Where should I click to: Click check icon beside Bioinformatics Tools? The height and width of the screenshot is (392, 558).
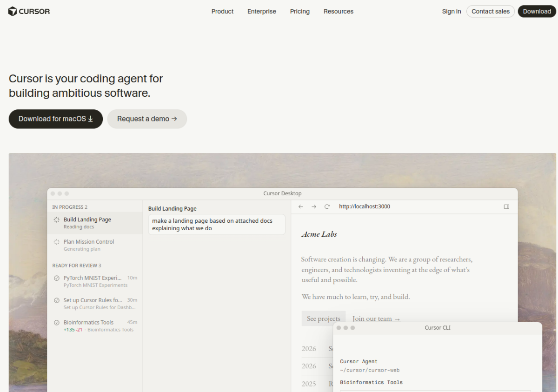tap(57, 322)
